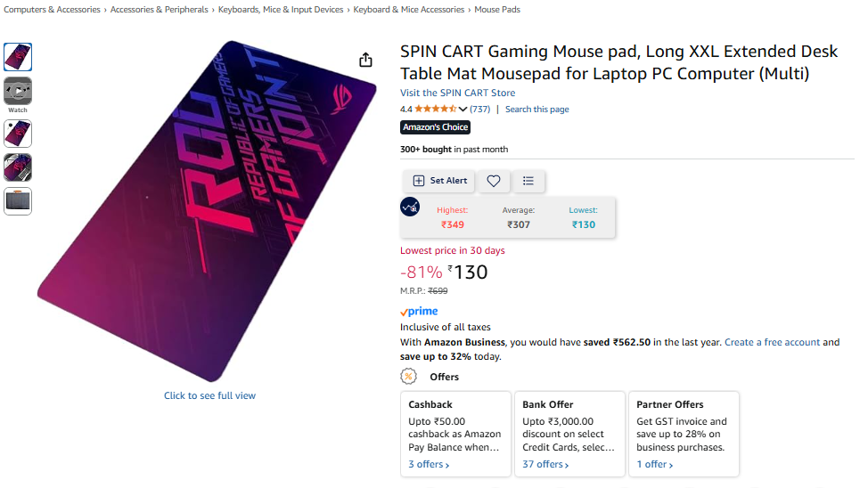Expand the rating dropdown chevron
This screenshot has width=868, height=488.
pos(463,109)
